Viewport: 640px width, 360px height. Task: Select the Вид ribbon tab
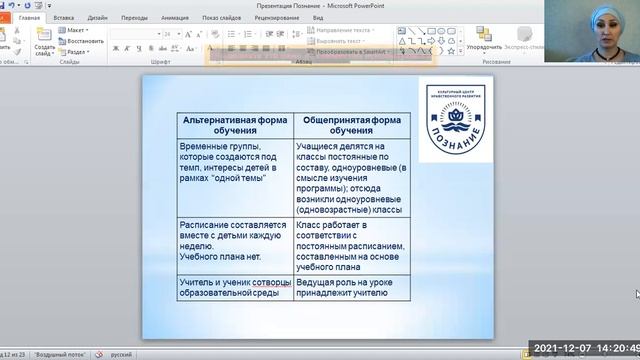click(x=318, y=18)
